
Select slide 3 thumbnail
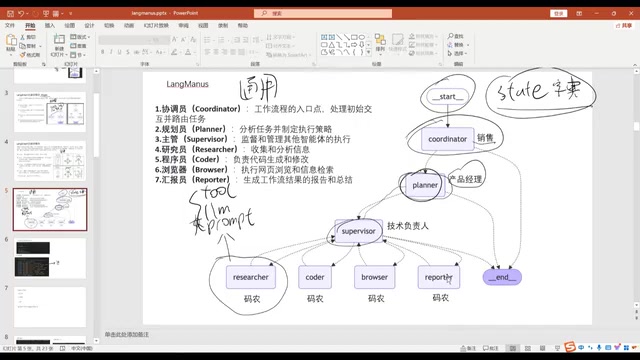(50, 112)
